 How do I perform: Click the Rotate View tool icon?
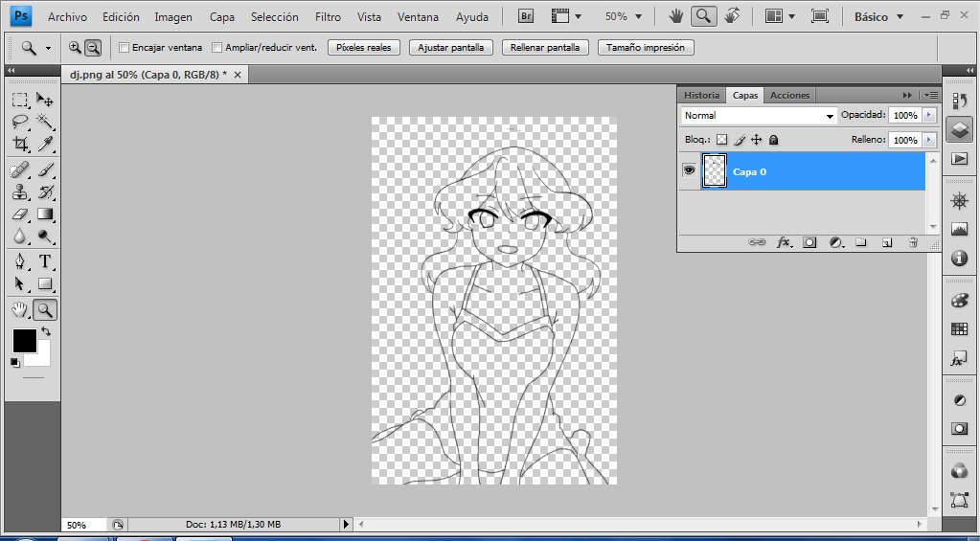click(731, 16)
